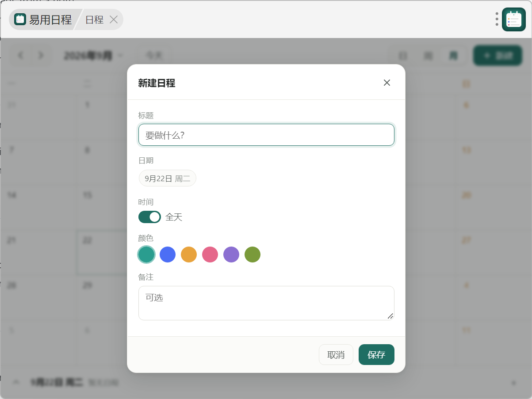This screenshot has height=399, width=532.
Task: Click the 易用日程 app tab icon
Action: click(x=20, y=19)
